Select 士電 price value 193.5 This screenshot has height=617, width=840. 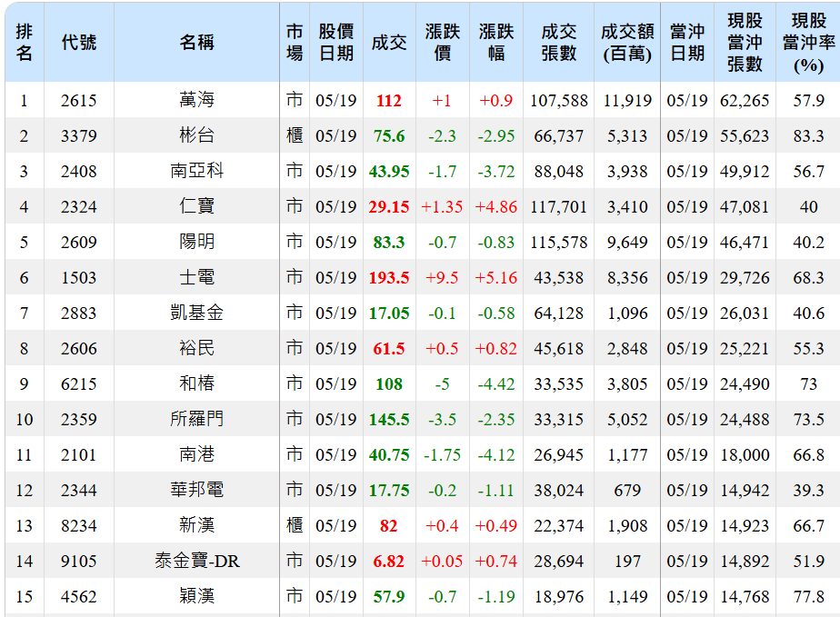[389, 277]
